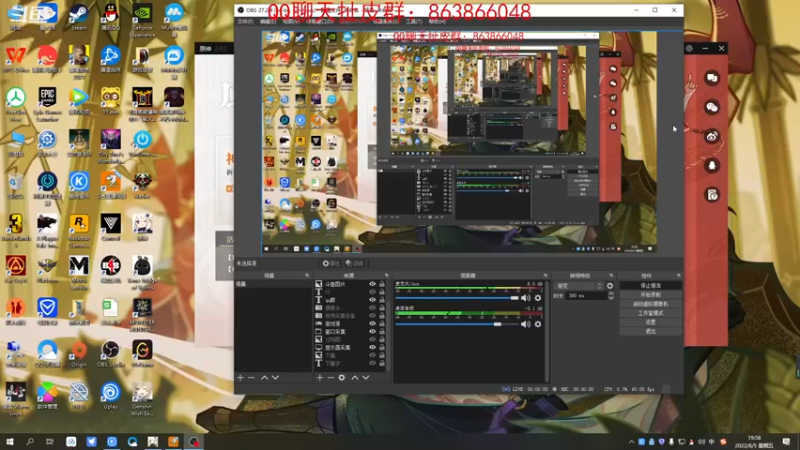
Task: Toggle visibility of 窗口采集 source
Action: (372, 332)
